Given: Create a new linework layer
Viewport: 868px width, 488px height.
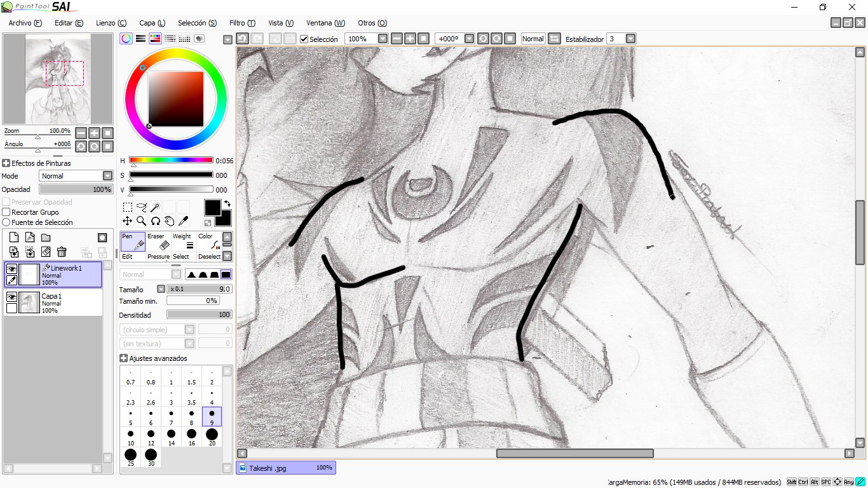Looking at the screenshot, I should (30, 238).
